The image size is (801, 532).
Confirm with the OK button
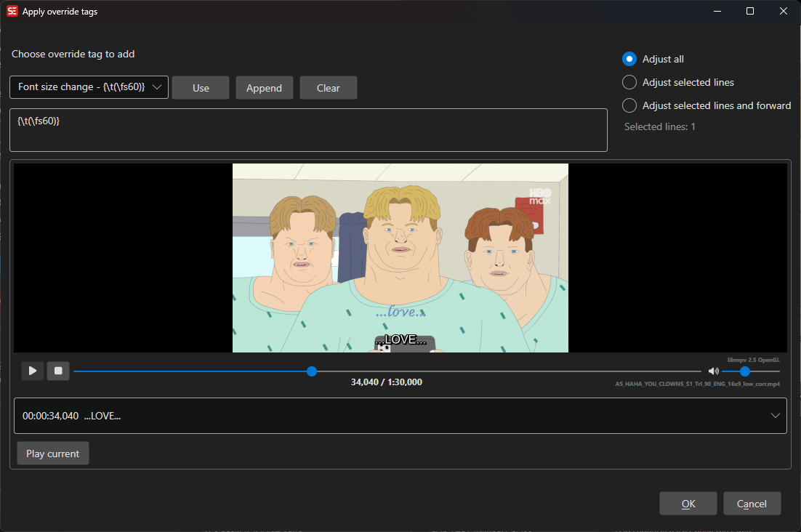tap(688, 504)
